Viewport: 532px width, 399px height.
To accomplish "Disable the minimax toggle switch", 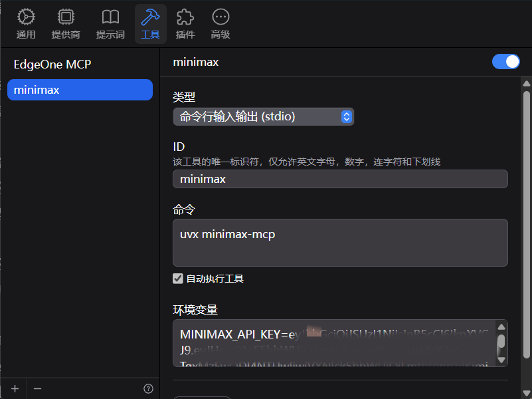I will pyautogui.click(x=506, y=61).
